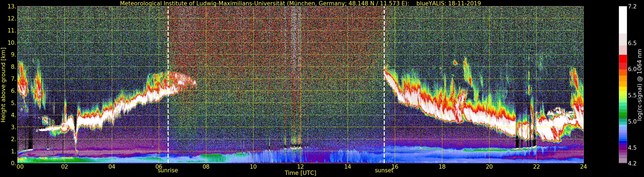Click the 13. height tick label

pyautogui.click(x=12, y=6)
